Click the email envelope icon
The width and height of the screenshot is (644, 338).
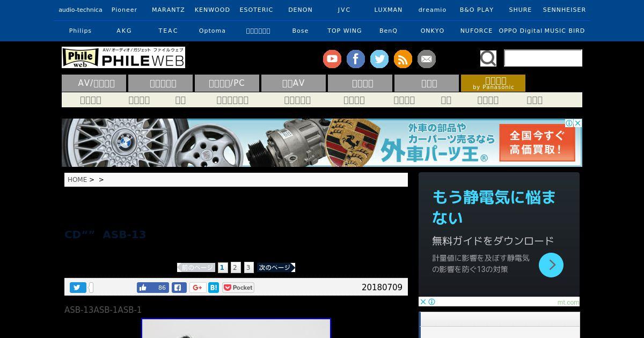point(427,59)
